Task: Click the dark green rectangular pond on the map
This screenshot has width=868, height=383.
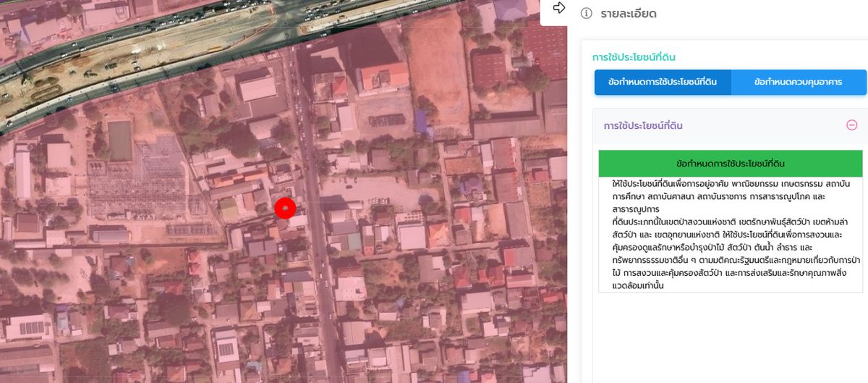Action: [119, 140]
